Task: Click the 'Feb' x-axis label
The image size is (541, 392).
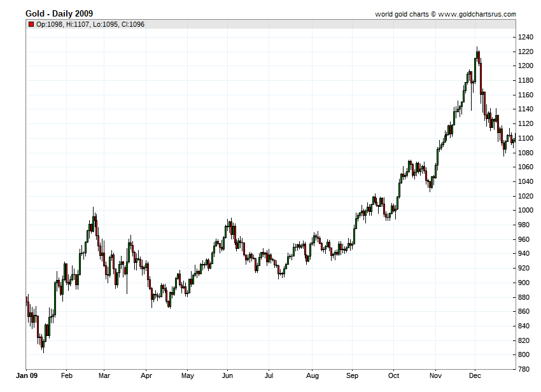Action: tap(67, 375)
